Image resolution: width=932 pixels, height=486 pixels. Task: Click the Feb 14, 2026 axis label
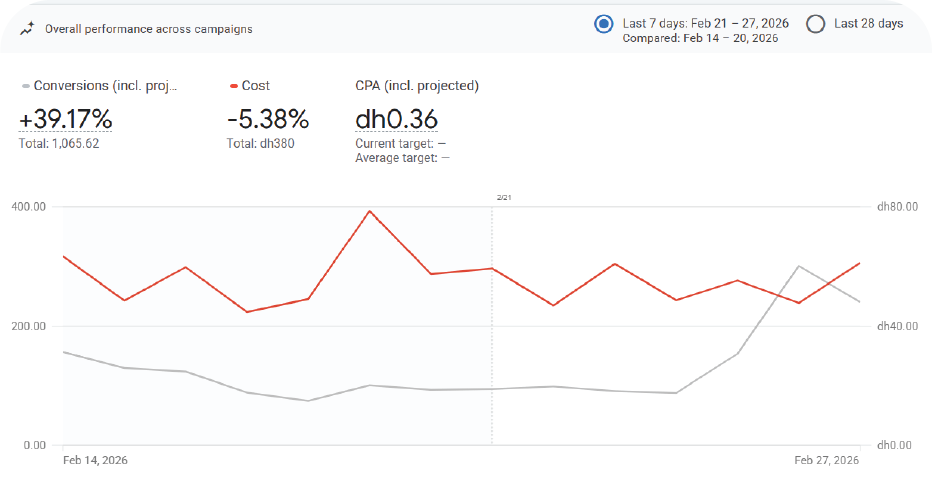tap(95, 460)
